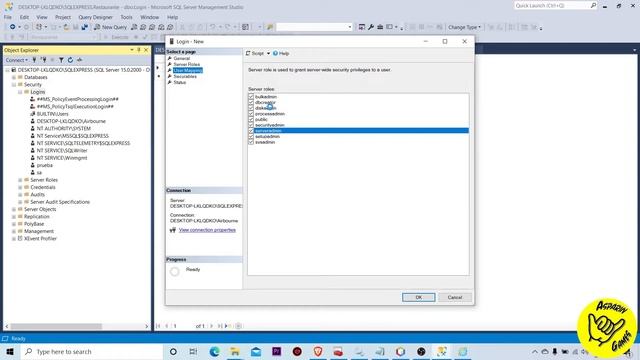This screenshot has width=640, height=360.
Task: Toggle the dbcreator server role checkbox
Action: (x=251, y=102)
